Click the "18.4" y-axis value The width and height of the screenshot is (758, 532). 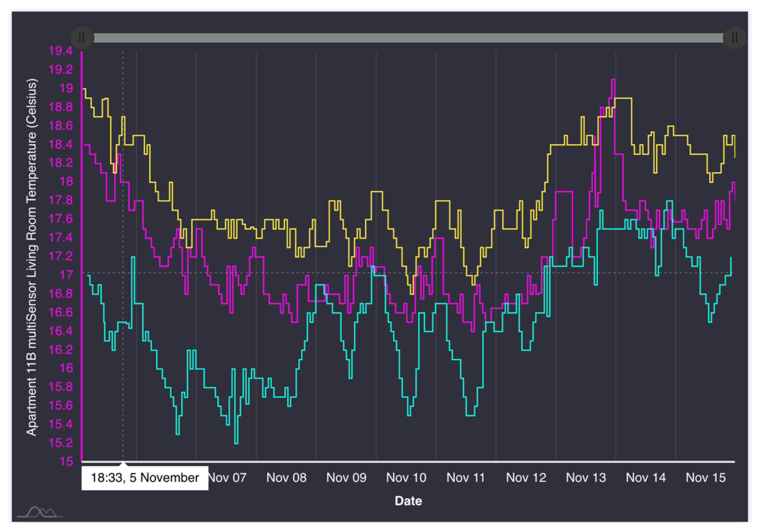click(61, 144)
